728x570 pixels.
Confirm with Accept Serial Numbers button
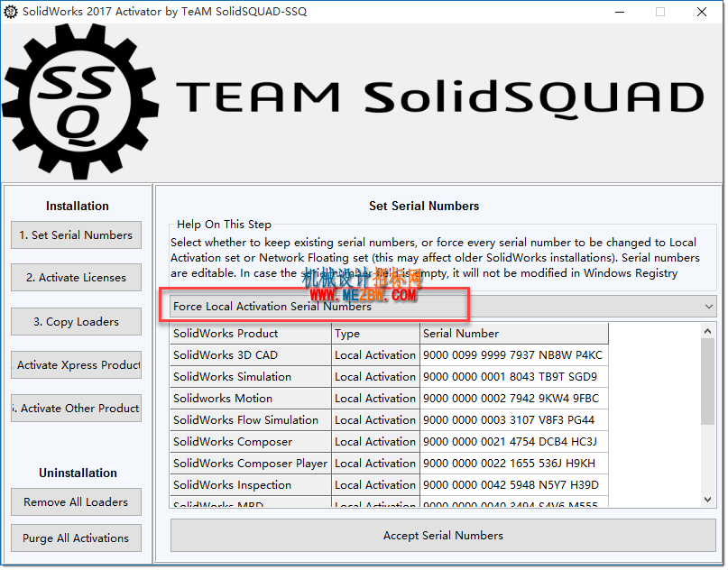pos(443,536)
